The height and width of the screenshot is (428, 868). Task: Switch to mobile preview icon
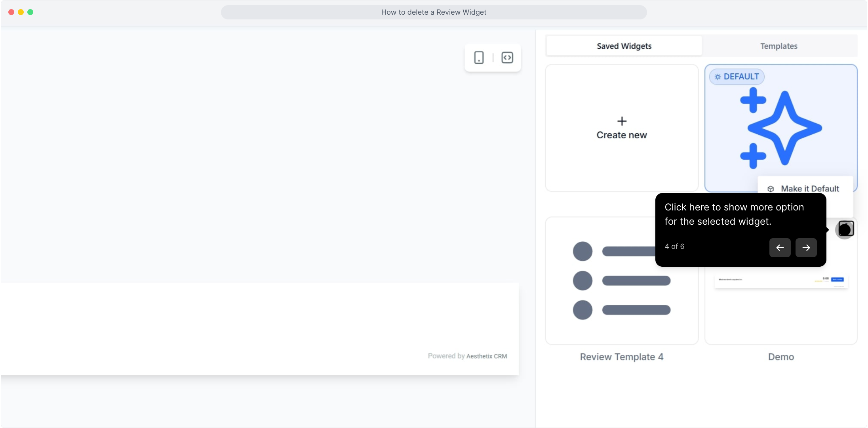pyautogui.click(x=479, y=57)
